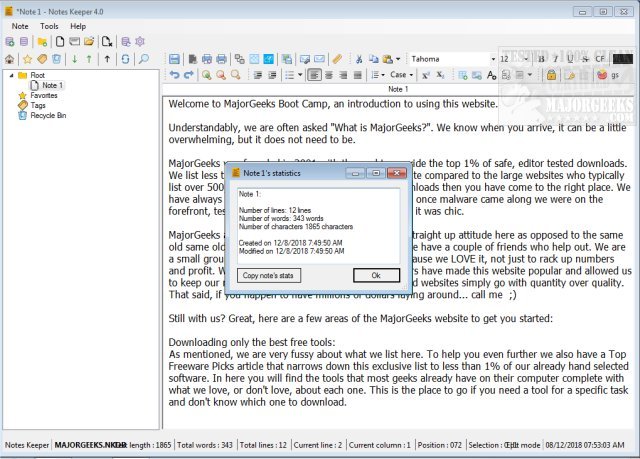The width and height of the screenshot is (640, 459).
Task: Click the Tags label toolbar icon
Action: pos(42,59)
